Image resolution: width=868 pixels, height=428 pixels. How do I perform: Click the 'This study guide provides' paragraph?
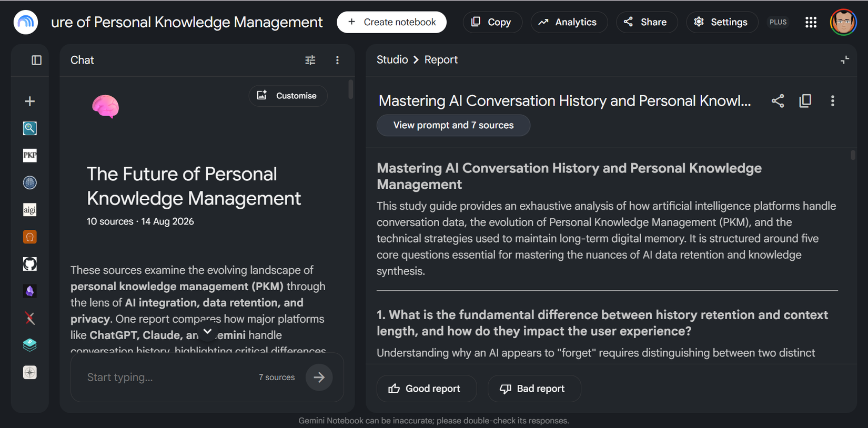[607, 238]
